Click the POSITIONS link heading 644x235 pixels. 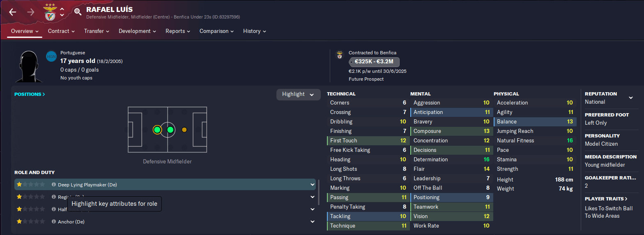30,94
